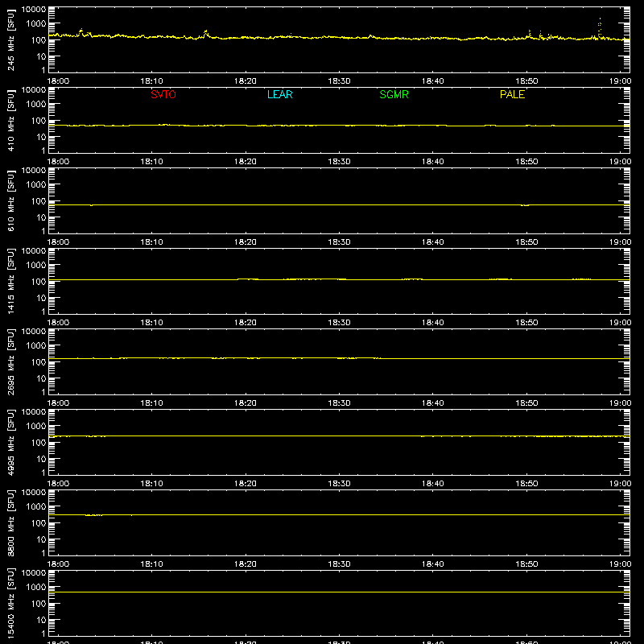This screenshot has height=644, width=644.
Task: Select the 4995 MHz [SFU] axis title
Action: tap(11, 442)
